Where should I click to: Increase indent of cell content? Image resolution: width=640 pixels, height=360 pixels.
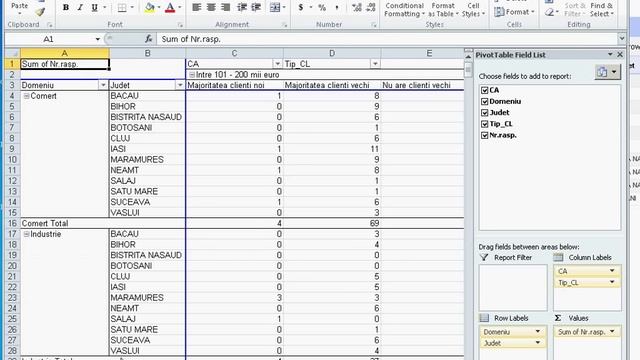click(x=256, y=7)
